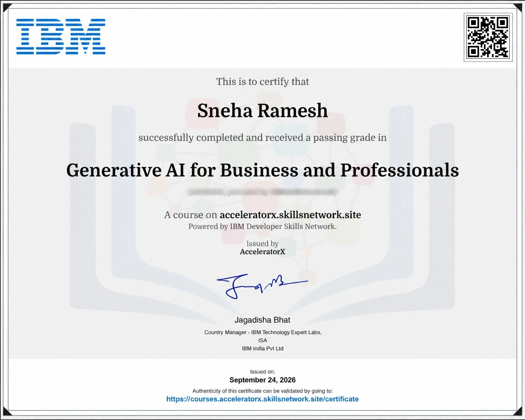
Task: Click the signer name Jagadisha Bhat
Action: (x=262, y=320)
